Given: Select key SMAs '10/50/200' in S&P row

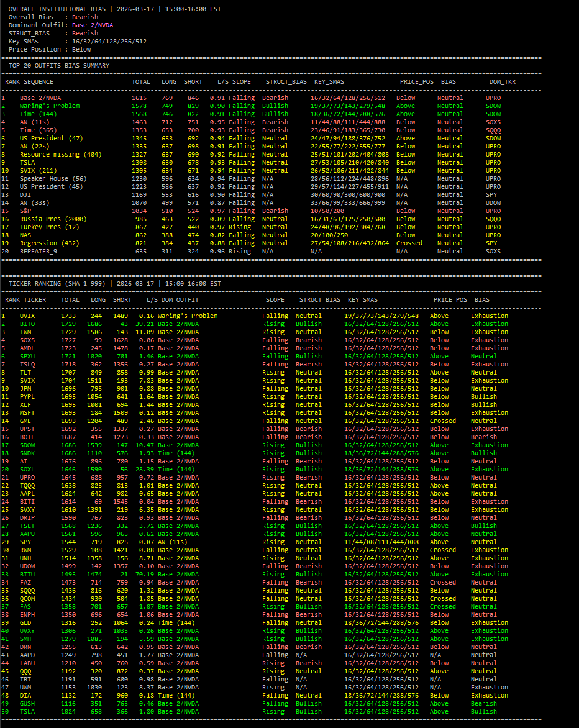Looking at the screenshot, I should 327,211.
